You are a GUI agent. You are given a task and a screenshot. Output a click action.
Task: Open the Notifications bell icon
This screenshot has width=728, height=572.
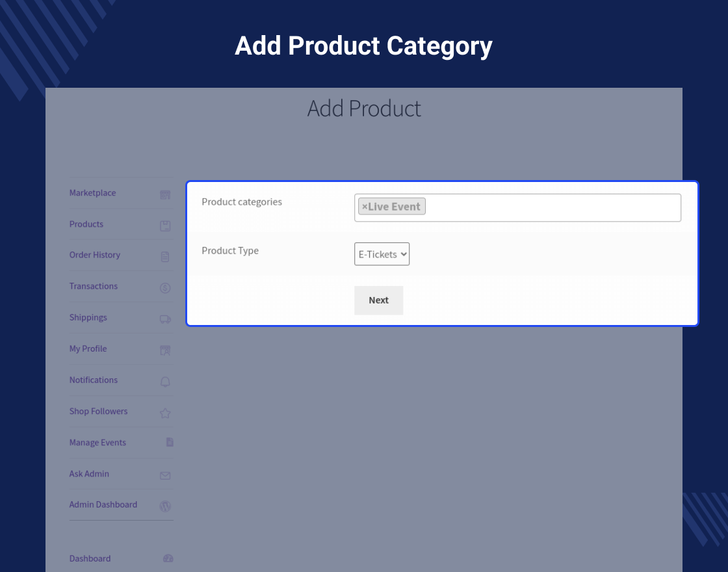tap(164, 381)
